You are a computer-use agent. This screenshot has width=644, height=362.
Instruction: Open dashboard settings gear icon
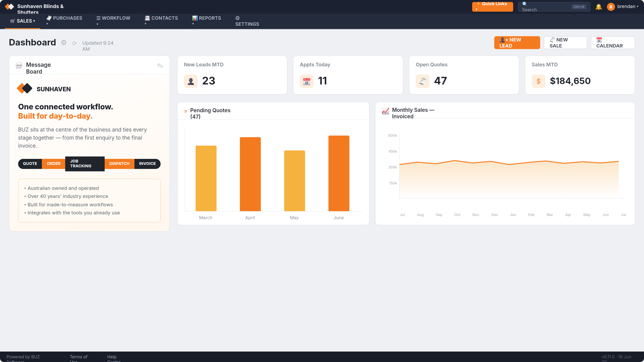(x=64, y=43)
